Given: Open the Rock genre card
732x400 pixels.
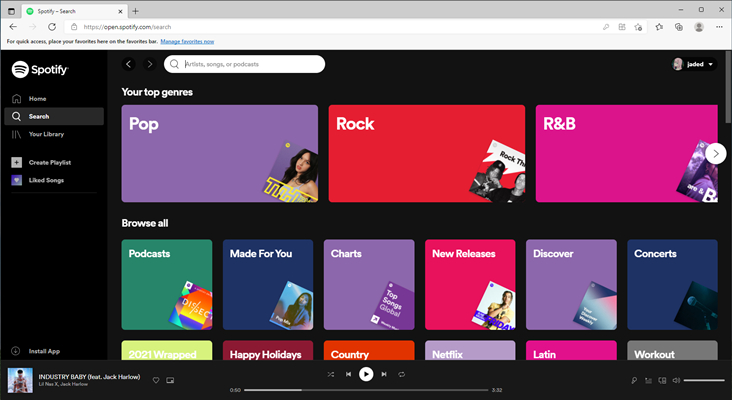Looking at the screenshot, I should pyautogui.click(x=427, y=154).
